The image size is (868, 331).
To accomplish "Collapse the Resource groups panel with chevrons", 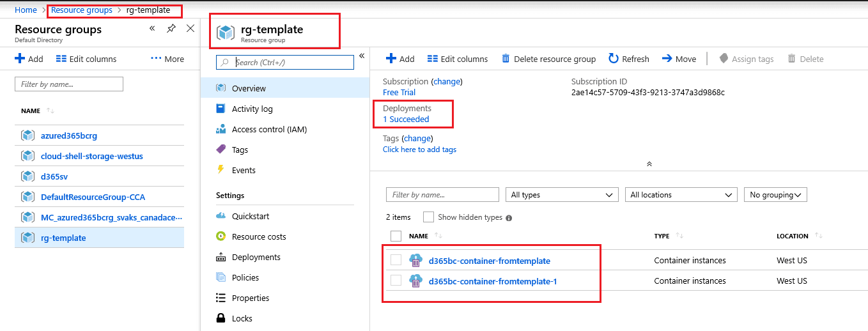I will 152,29.
